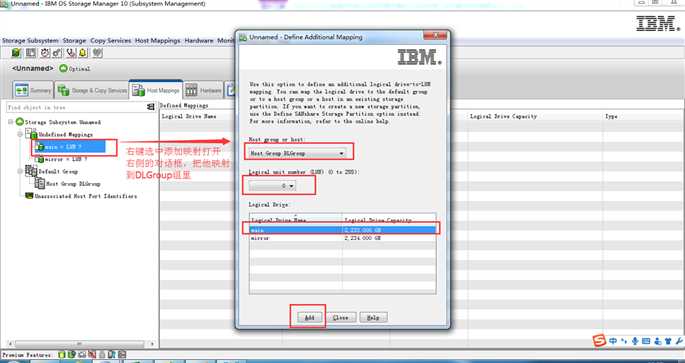Click the Sogou microphone voice input icon

coord(635,341)
